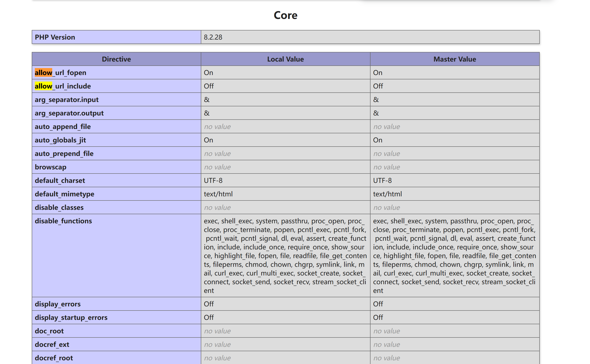Viewport: 590px width, 364px height.
Task: Select the PHP Version label cell
Action: [x=116, y=37]
